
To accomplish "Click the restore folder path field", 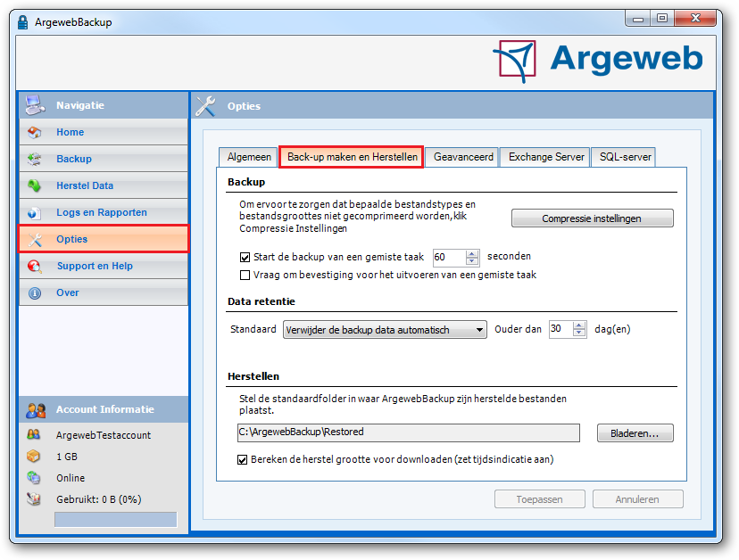I will [x=409, y=432].
